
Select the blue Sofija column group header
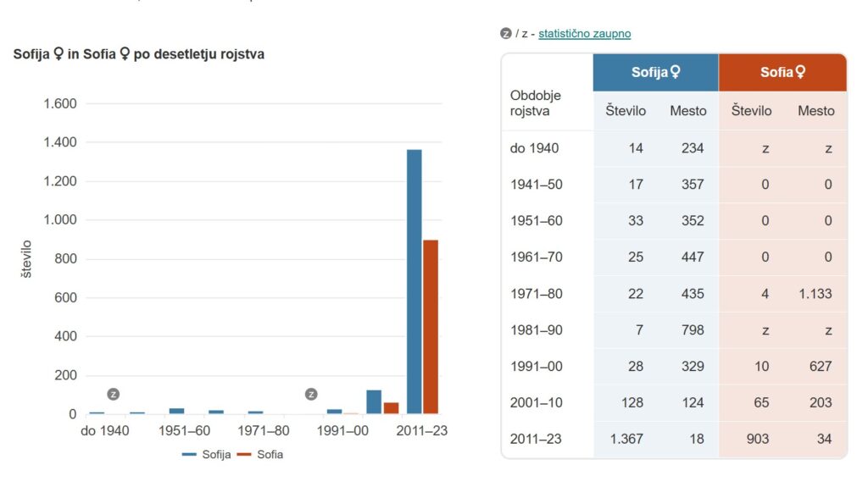(655, 73)
